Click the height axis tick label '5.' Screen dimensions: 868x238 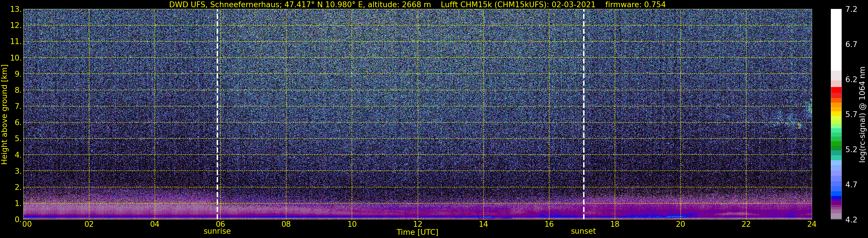pos(18,139)
